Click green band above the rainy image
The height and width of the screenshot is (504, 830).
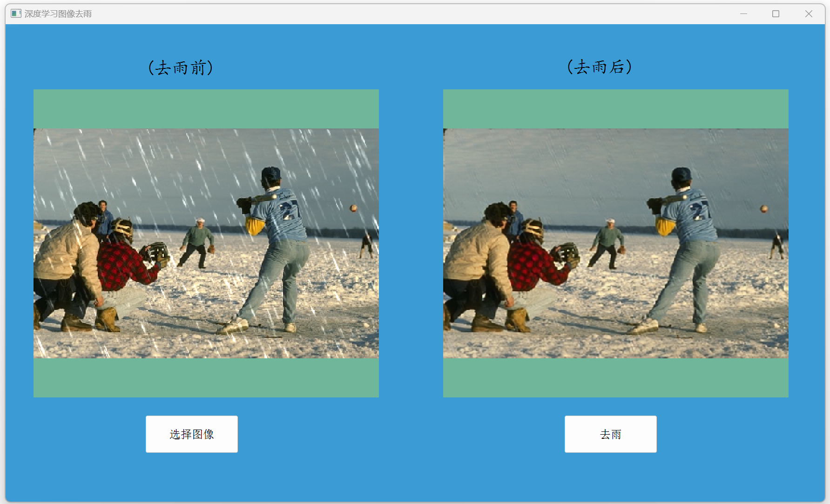pyautogui.click(x=206, y=109)
